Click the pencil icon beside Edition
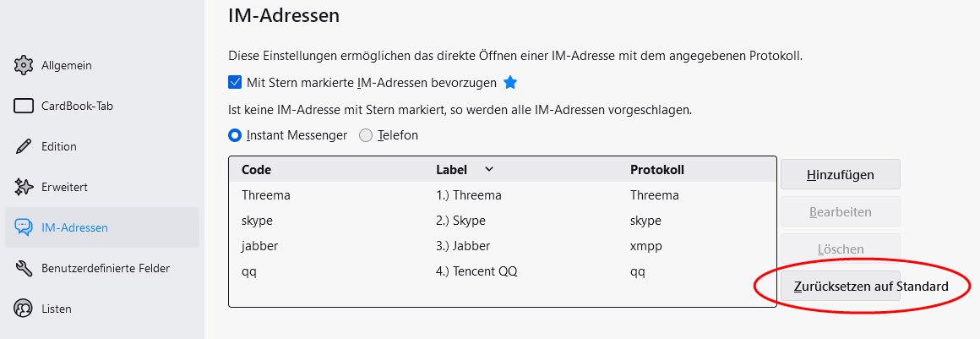This screenshot has height=339, width=980. [24, 146]
